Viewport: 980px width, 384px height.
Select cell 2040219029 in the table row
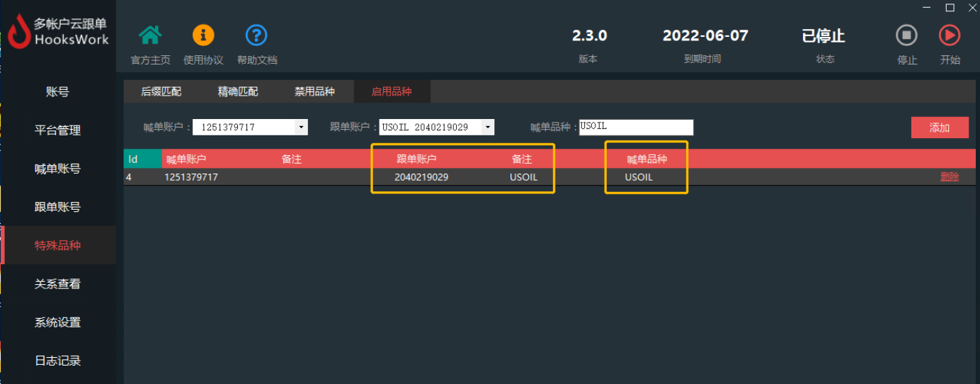click(x=421, y=177)
